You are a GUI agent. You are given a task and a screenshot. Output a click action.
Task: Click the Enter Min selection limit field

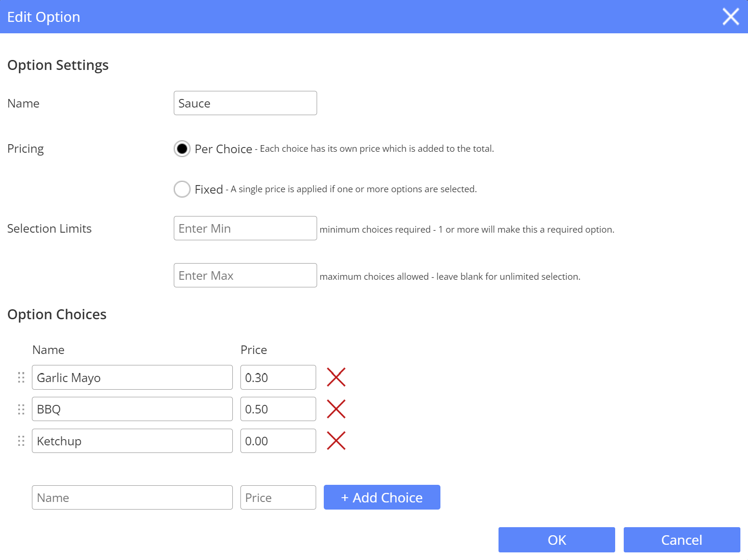245,228
